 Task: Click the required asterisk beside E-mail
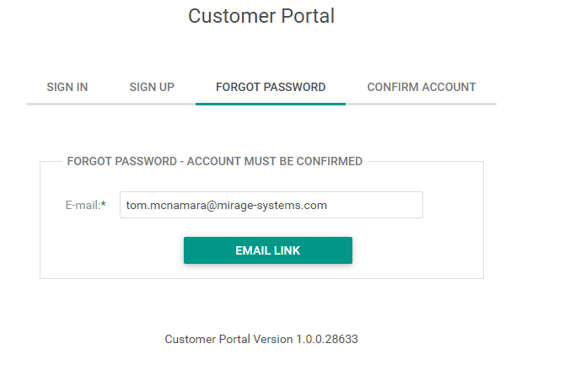[104, 205]
